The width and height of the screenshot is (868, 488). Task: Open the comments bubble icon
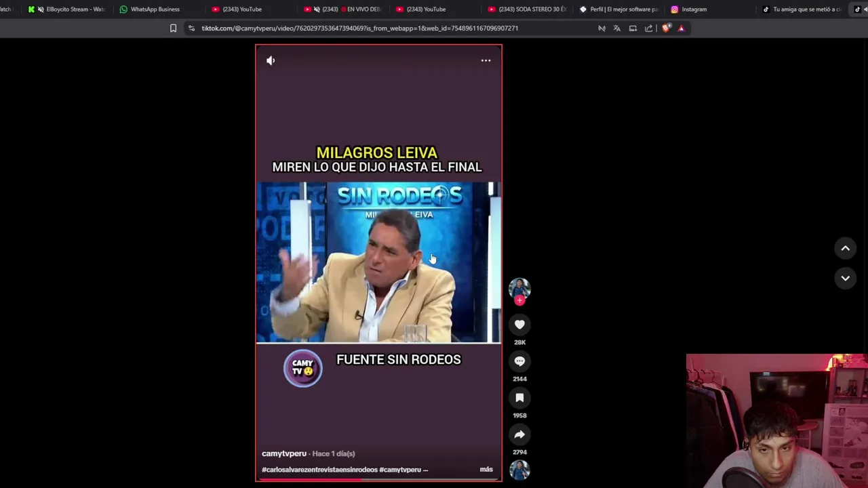519,361
